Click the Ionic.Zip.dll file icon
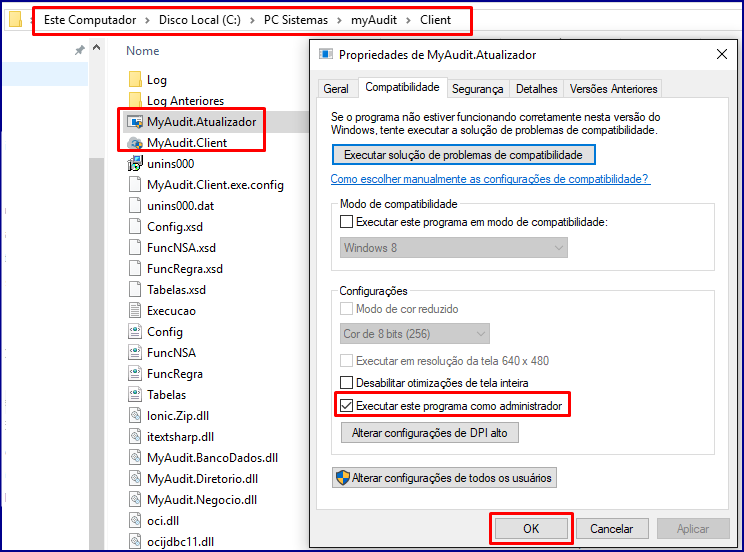This screenshot has height=552, width=744. point(135,415)
